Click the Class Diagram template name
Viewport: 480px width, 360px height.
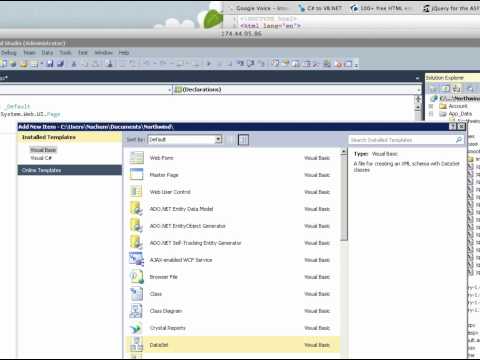point(166,311)
